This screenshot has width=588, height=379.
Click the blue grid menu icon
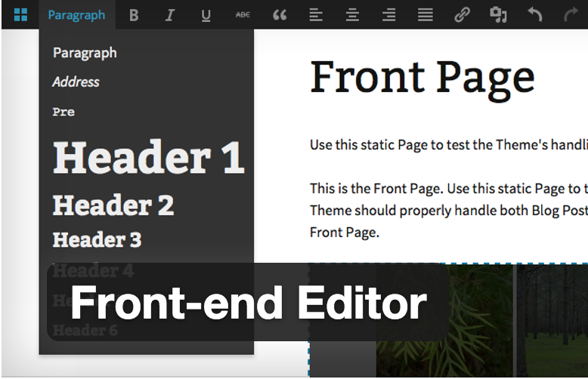coord(20,14)
